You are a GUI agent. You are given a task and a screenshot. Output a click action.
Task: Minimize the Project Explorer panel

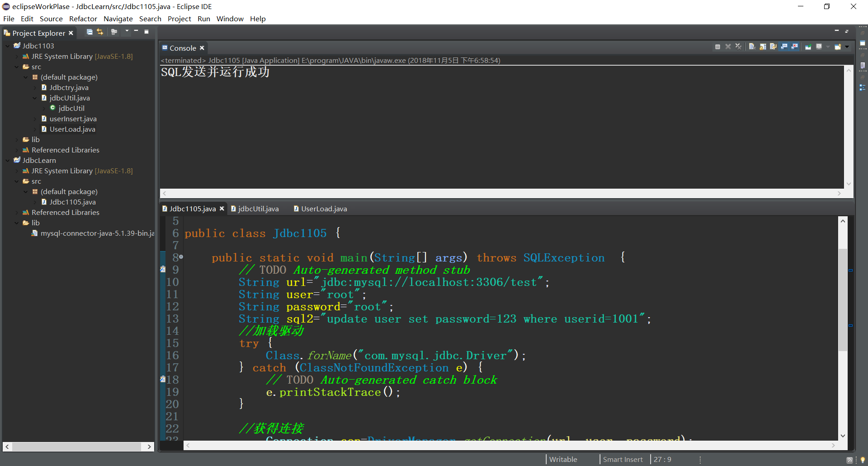136,32
